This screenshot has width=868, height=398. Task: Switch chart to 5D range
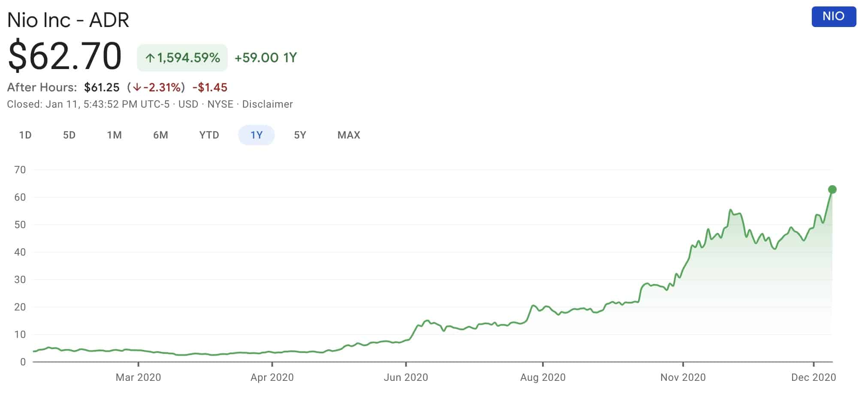point(69,135)
